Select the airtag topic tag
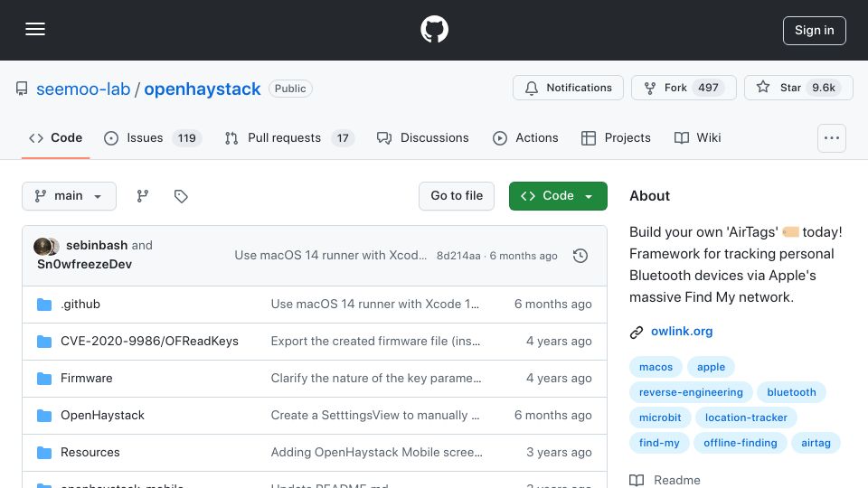 pyautogui.click(x=816, y=443)
